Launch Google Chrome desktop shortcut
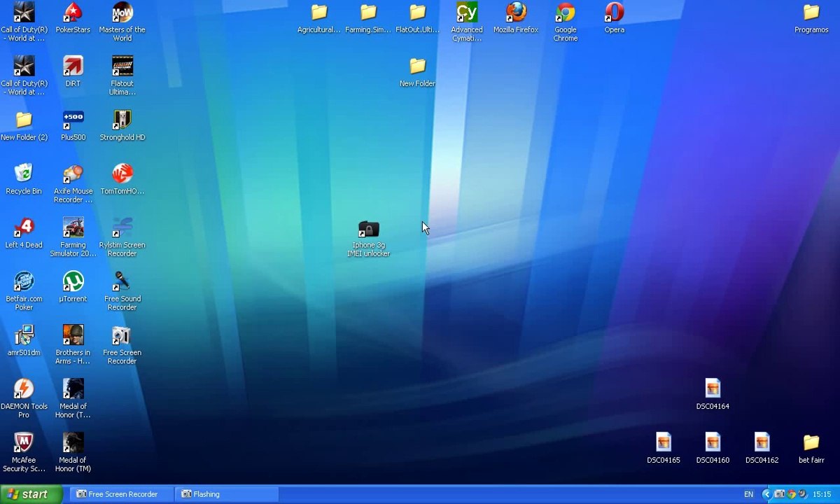Screen dimensions: 840x504 click(x=566, y=13)
